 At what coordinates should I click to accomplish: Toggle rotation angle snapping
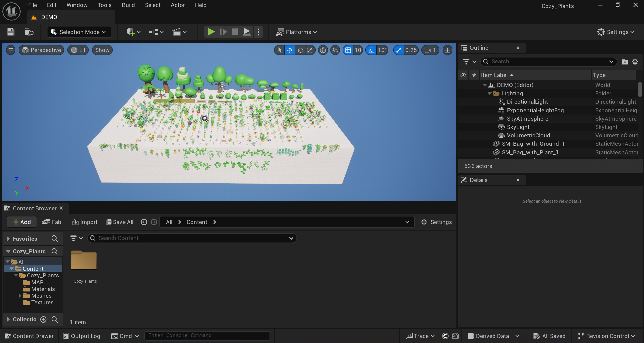(x=371, y=50)
